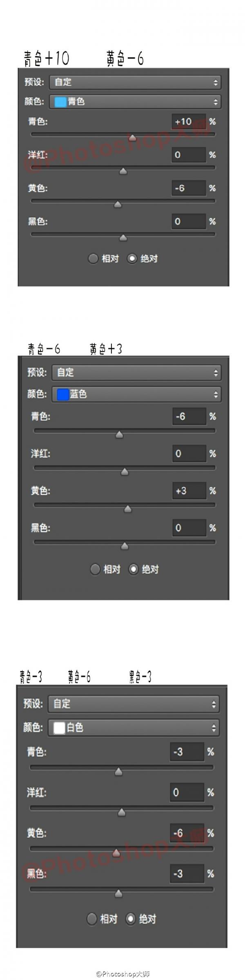
Task: Open the 颜色 dropdown showing 白色
Action: tap(134, 727)
